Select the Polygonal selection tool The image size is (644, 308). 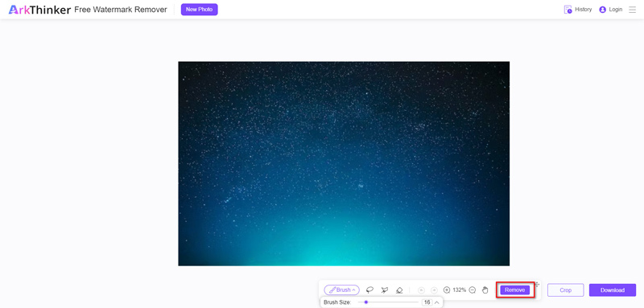pos(385,290)
